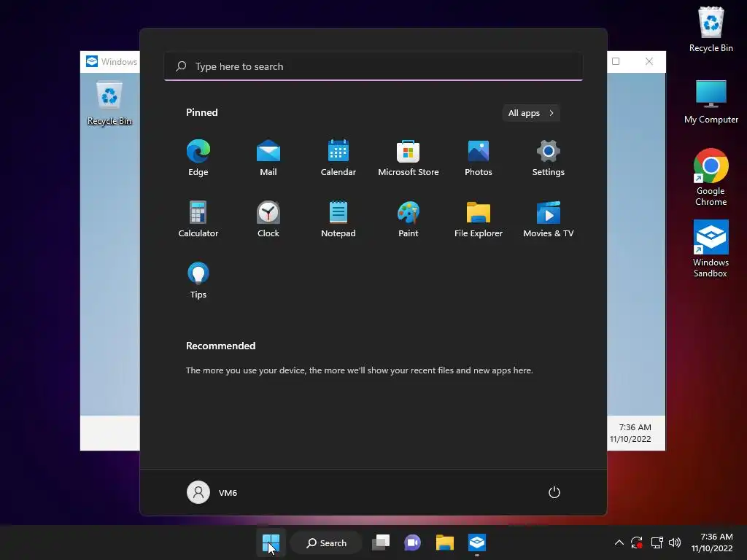
Task: Open File Explorer on the taskbar
Action: pyautogui.click(x=445, y=542)
